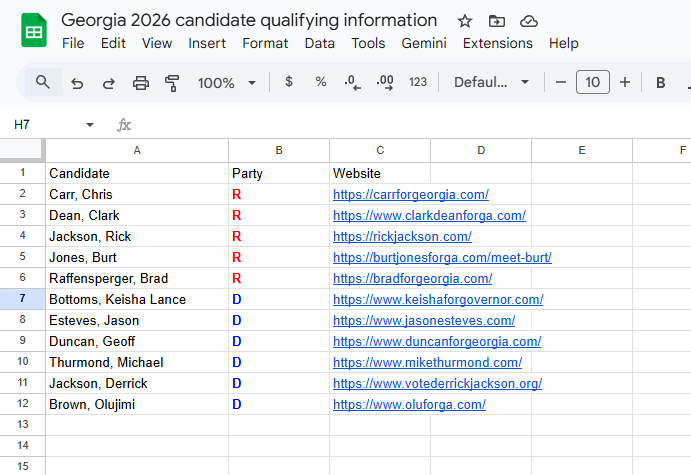The height and width of the screenshot is (475, 691).
Task: Star this spreadsheet document
Action: (464, 21)
